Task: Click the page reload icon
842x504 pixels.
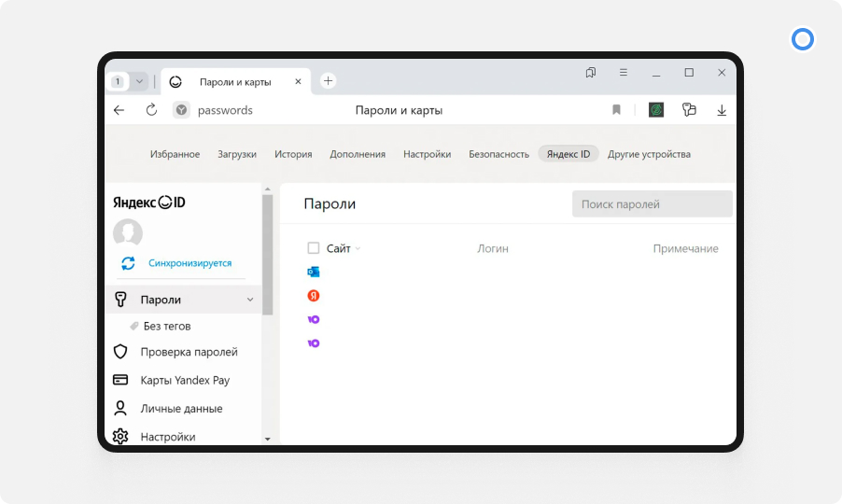Action: point(151,110)
